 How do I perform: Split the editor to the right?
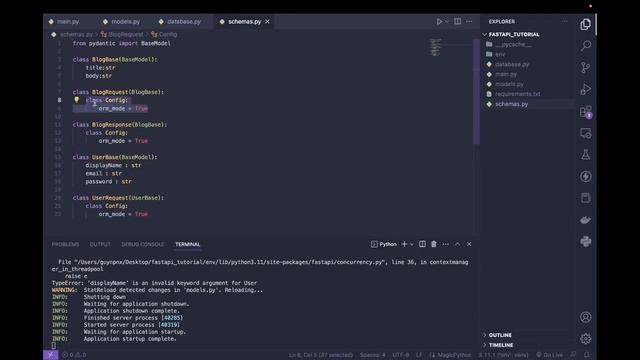tap(458, 22)
